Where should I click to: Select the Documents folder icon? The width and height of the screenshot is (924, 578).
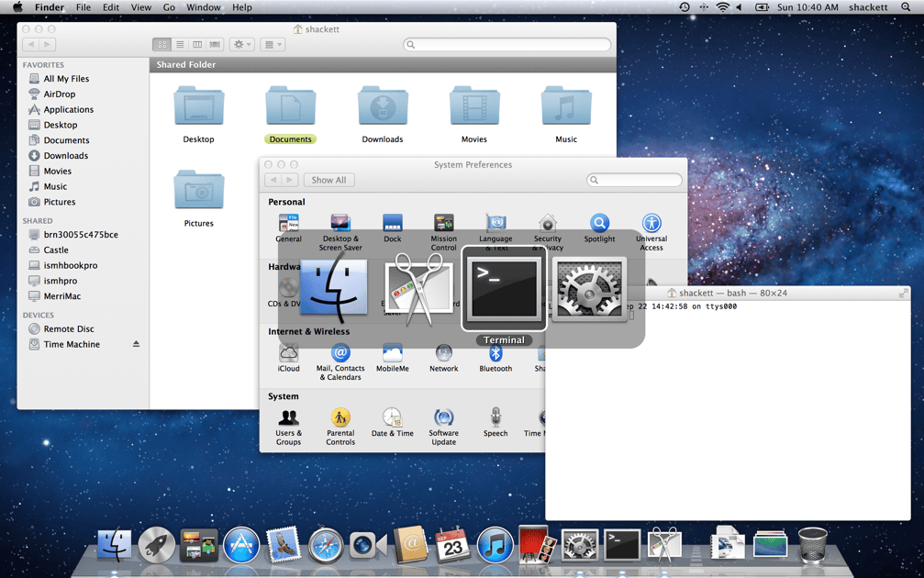[x=291, y=106]
